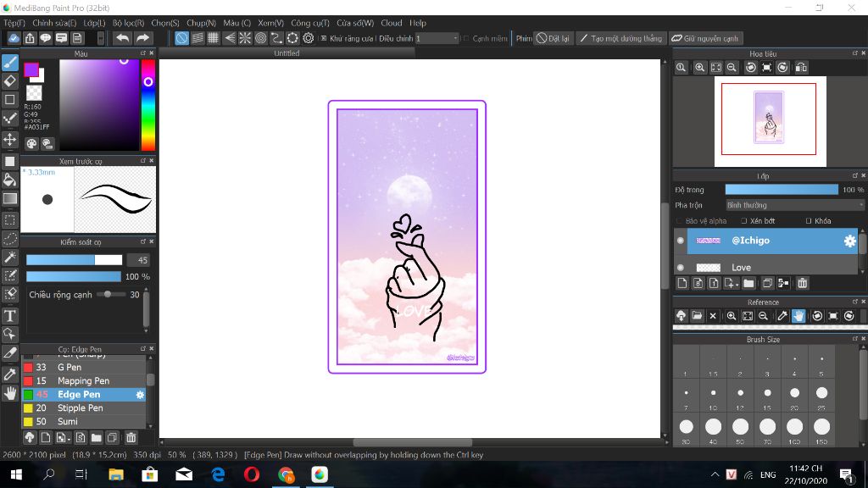Select the Eraser tool
This screenshot has width=868, height=488.
coord(10,80)
